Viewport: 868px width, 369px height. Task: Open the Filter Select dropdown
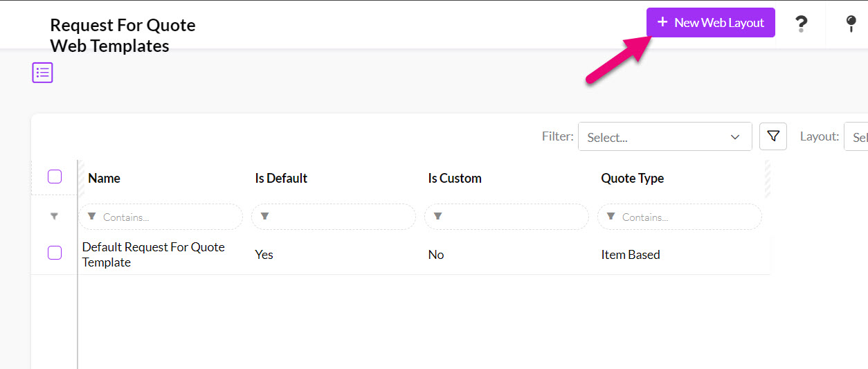[x=665, y=136]
